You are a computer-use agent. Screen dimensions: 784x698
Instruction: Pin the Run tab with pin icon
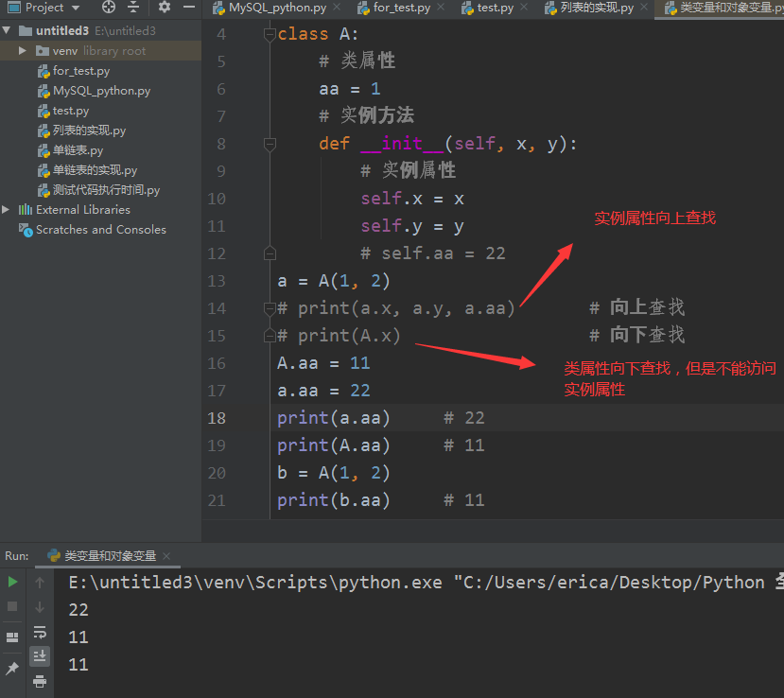click(x=12, y=668)
